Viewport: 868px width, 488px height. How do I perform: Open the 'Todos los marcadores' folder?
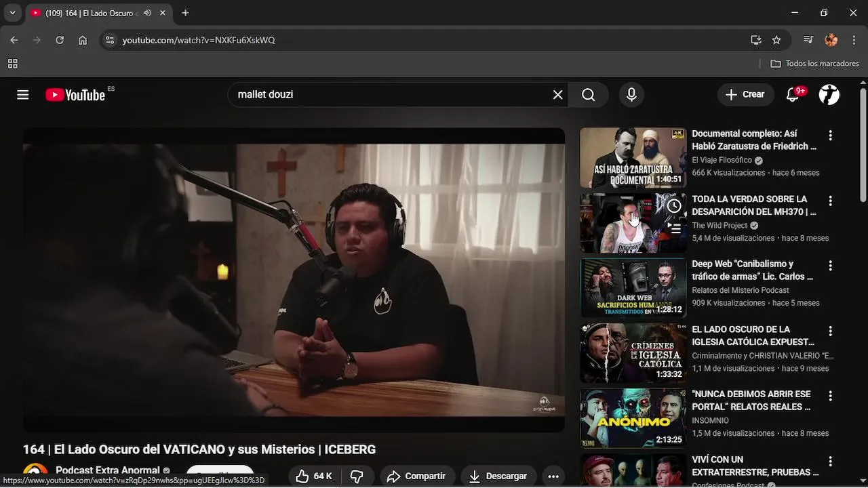815,64
